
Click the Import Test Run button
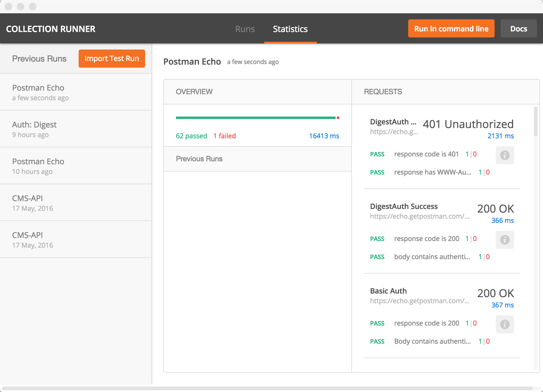112,59
